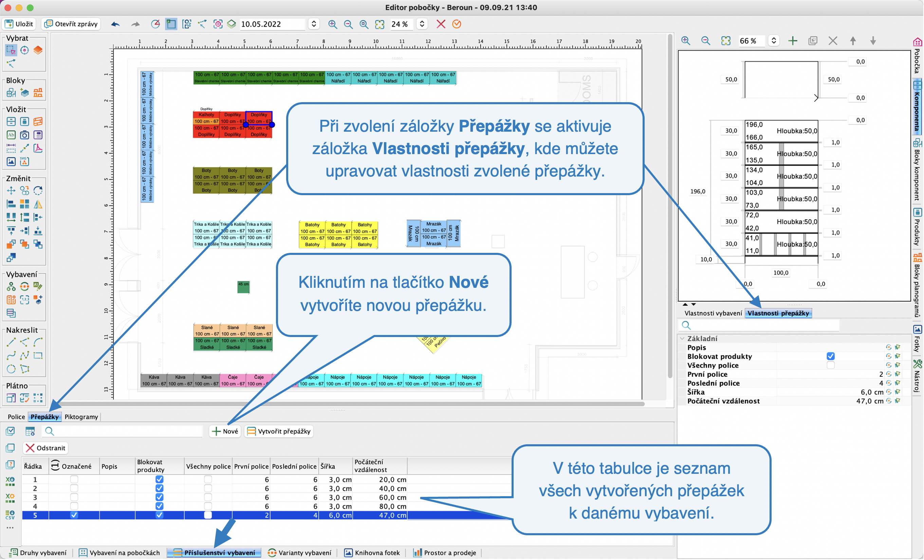
Task: Click the layers icon in the top toolbar
Action: click(x=232, y=24)
